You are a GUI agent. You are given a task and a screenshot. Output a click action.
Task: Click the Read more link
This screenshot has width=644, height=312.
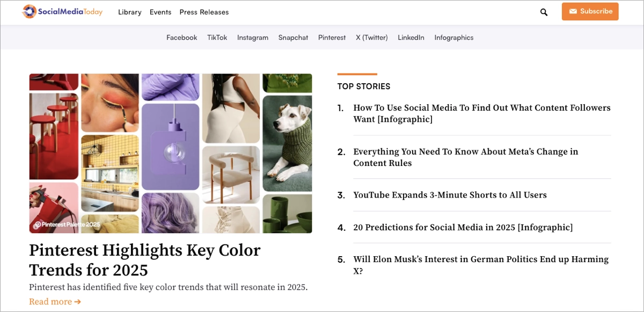[x=50, y=301]
